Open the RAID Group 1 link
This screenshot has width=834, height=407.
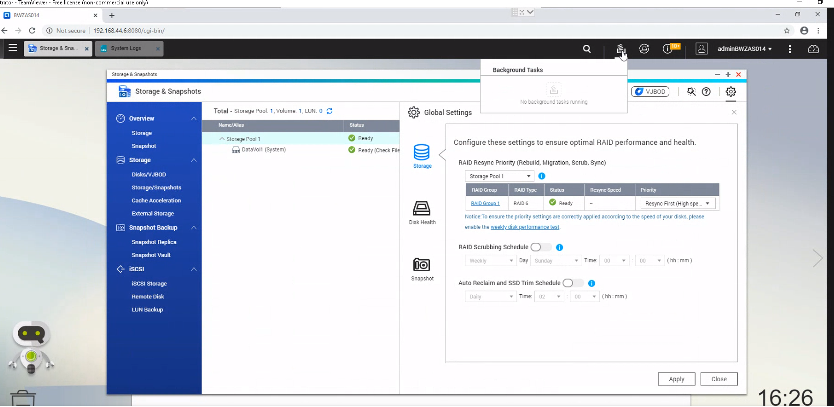click(x=485, y=203)
